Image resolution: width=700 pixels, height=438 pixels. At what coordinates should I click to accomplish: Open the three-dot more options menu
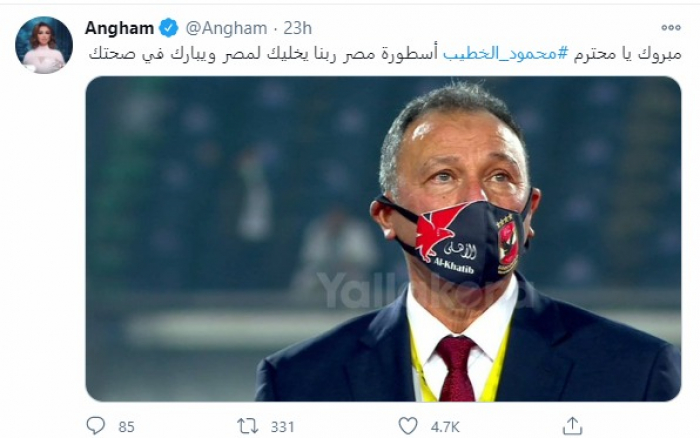tap(671, 28)
